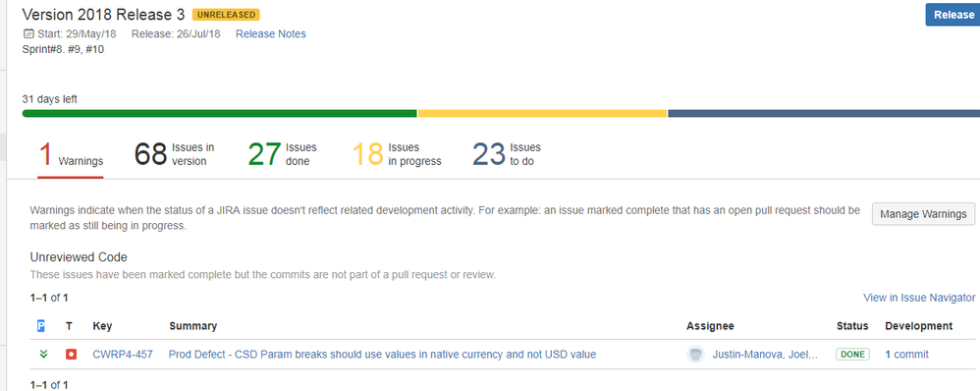Click the green done progress bar segment
The width and height of the screenshot is (980, 391).
pyautogui.click(x=219, y=113)
